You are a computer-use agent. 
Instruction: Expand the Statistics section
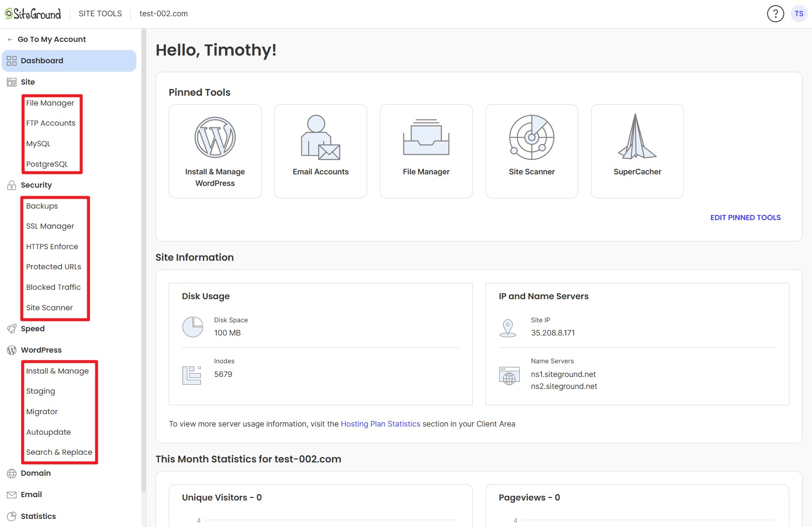point(38,516)
